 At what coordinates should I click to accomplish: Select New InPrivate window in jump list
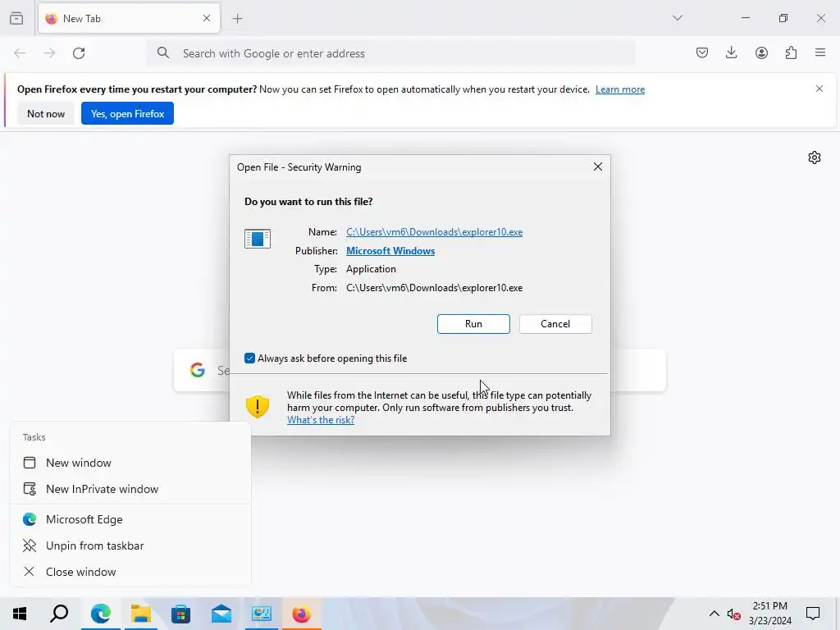coord(130,489)
